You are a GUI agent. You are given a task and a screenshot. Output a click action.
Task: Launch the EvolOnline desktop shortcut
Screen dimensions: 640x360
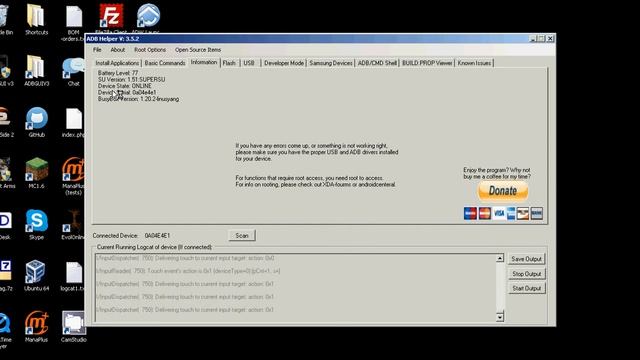click(73, 224)
